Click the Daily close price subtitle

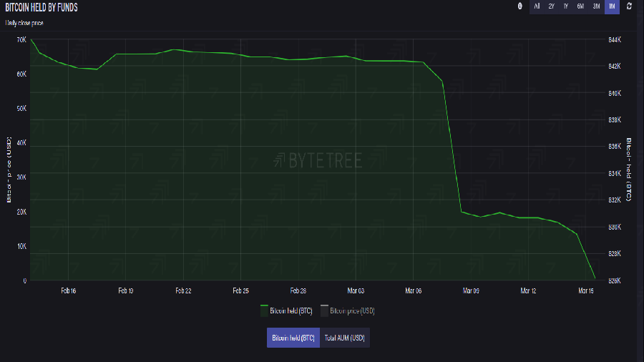[x=24, y=24]
